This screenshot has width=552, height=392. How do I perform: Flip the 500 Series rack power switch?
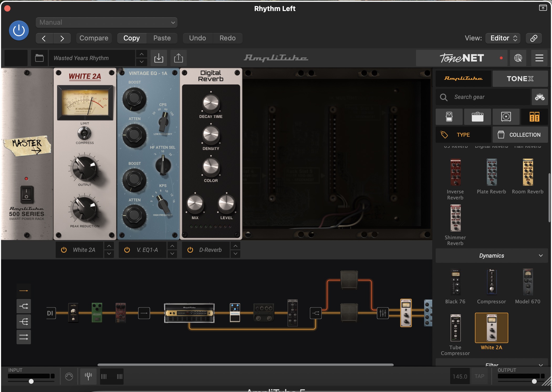click(x=27, y=195)
